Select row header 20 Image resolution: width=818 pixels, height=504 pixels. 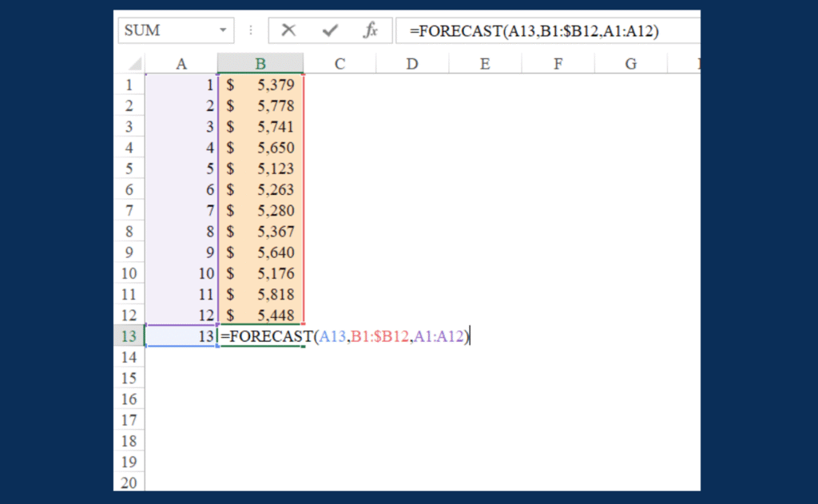point(129,482)
